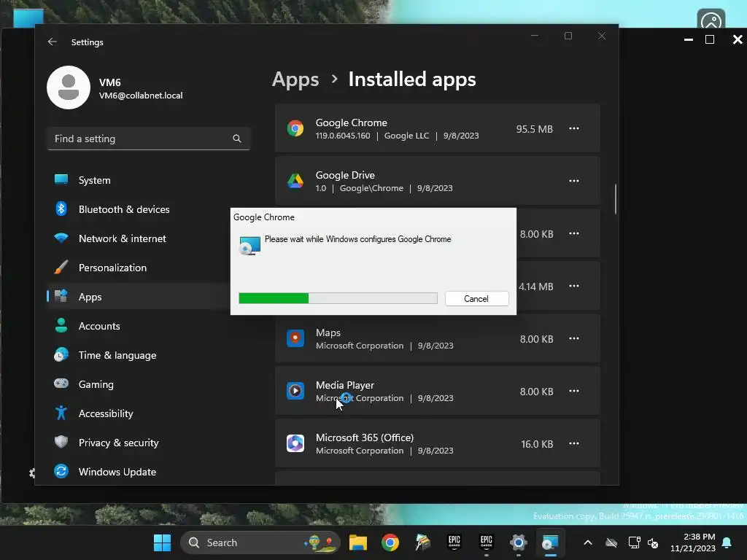This screenshot has height=560, width=747.
Task: Show hidden system tray icons
Action: click(x=588, y=542)
